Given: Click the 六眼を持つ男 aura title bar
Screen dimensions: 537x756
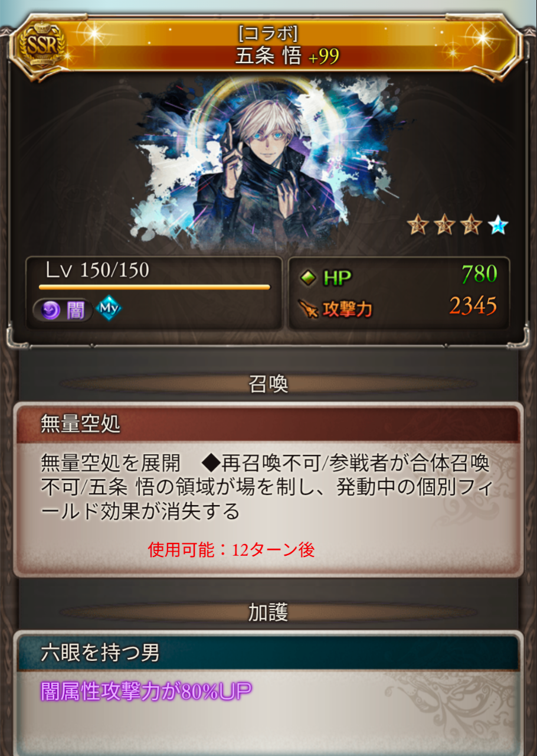Looking at the screenshot, I should (x=268, y=653).
